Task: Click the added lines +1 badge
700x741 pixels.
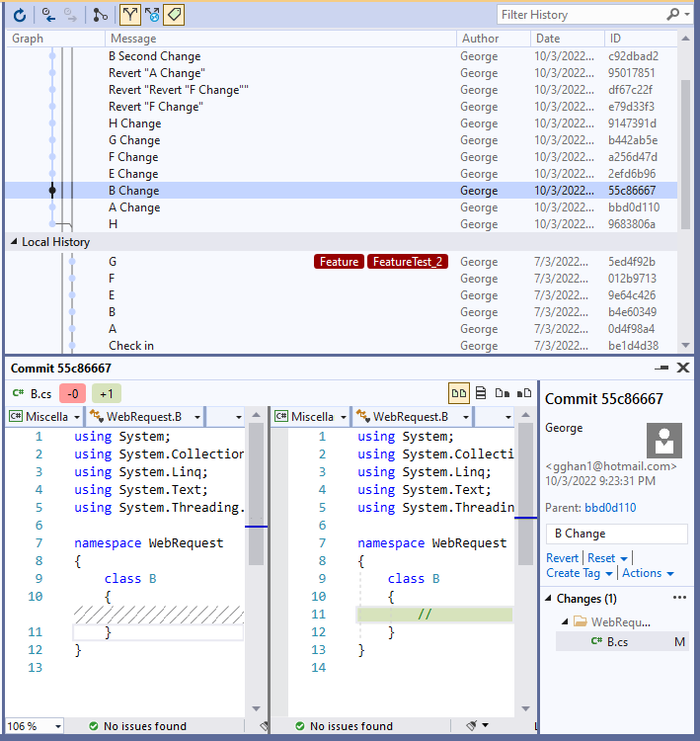Action: tap(107, 393)
